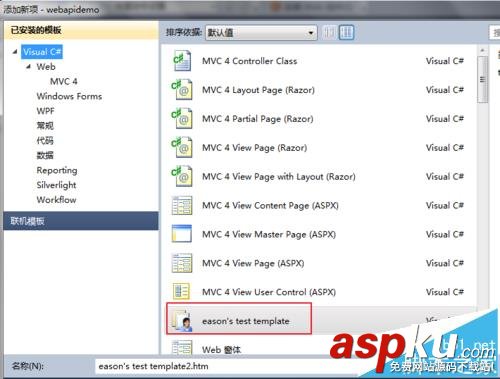Image resolution: width=500 pixels, height=379 pixels.
Task: Click the MVC 4 View Page (Razor) icon
Action: 182,147
